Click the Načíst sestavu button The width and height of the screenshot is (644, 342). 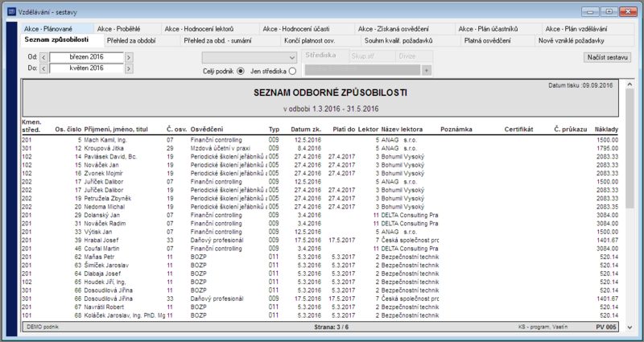(x=608, y=57)
